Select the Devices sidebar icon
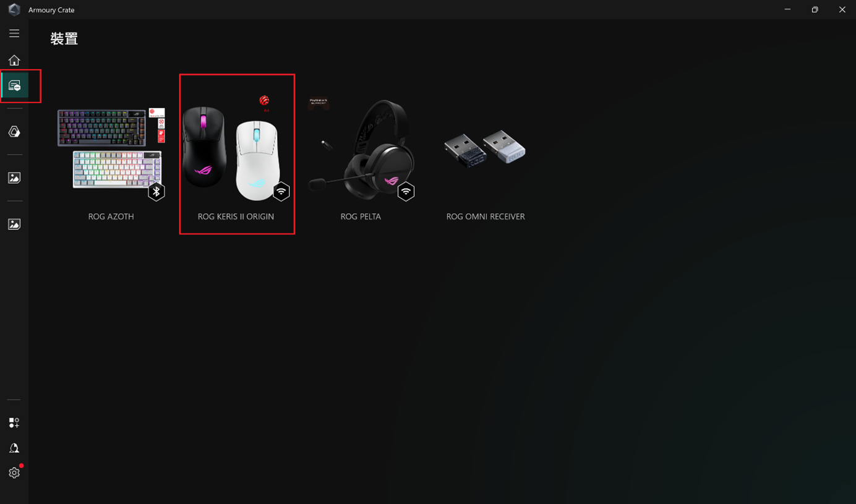The height and width of the screenshot is (504, 856). click(14, 85)
